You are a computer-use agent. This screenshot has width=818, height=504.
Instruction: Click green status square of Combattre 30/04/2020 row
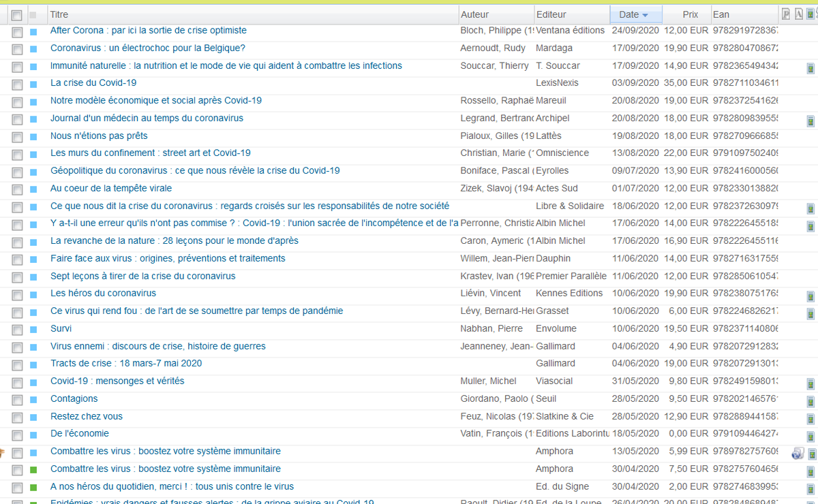[33, 470]
